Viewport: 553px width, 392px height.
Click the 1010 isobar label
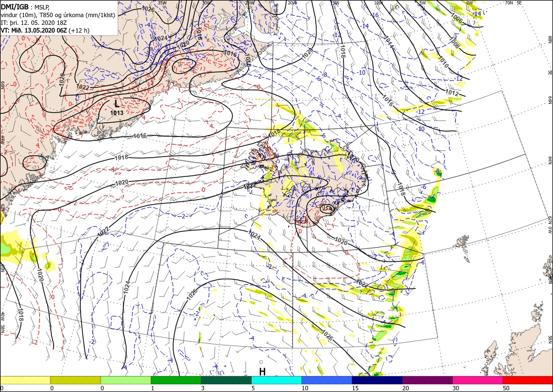(443, 62)
